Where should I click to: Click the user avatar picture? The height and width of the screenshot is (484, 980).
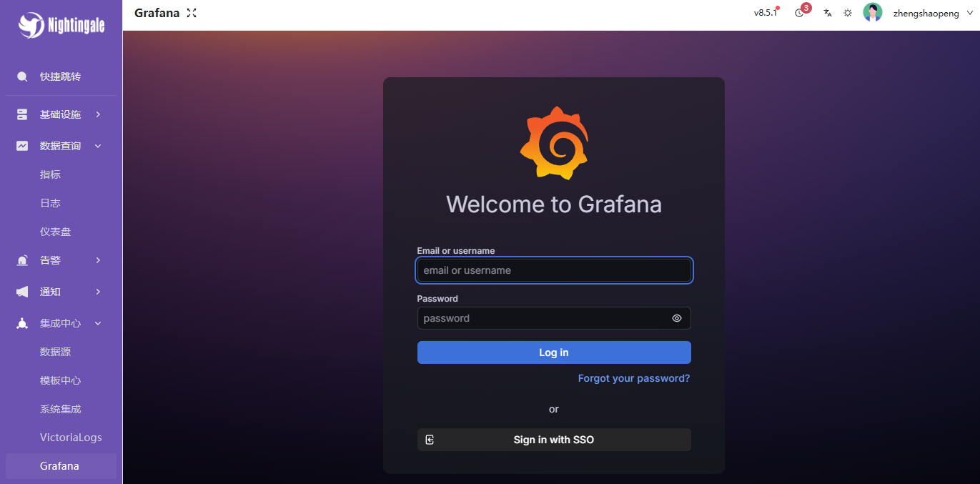pyautogui.click(x=872, y=13)
